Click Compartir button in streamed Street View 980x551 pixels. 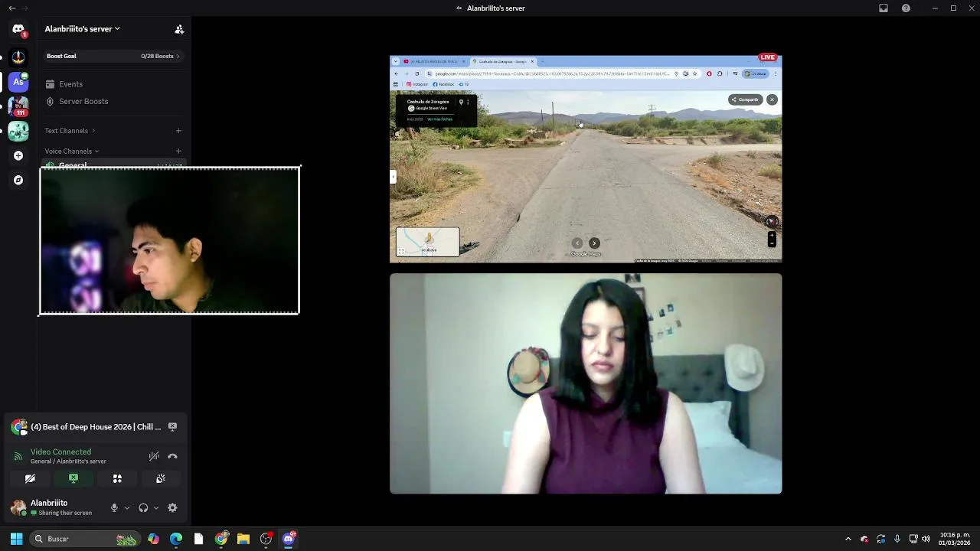pyautogui.click(x=745, y=99)
